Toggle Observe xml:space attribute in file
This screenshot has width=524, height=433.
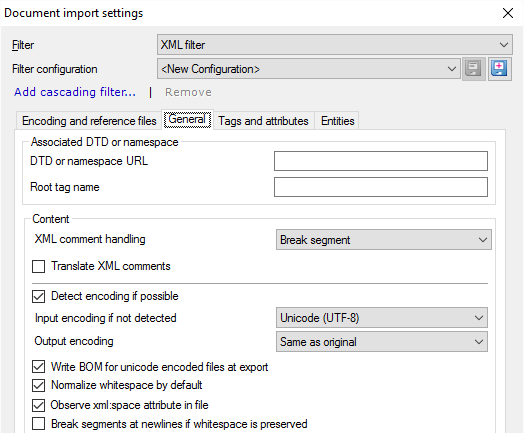point(38,405)
